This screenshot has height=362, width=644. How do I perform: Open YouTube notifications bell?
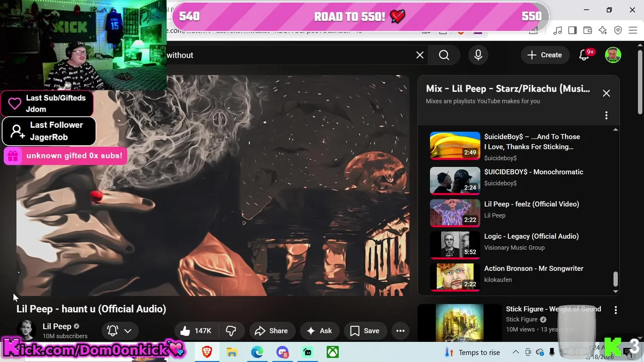click(584, 55)
